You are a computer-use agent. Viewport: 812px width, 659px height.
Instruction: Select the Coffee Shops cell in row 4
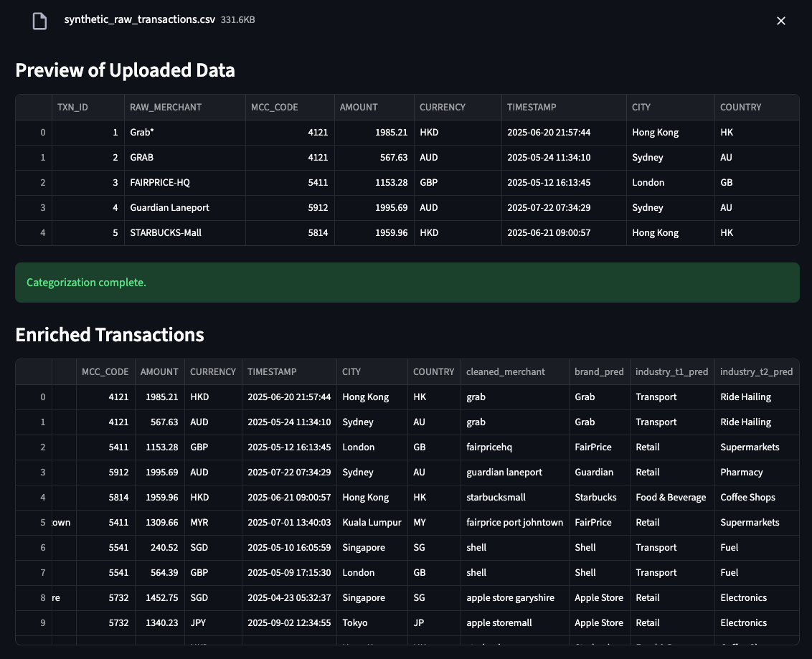(747, 497)
